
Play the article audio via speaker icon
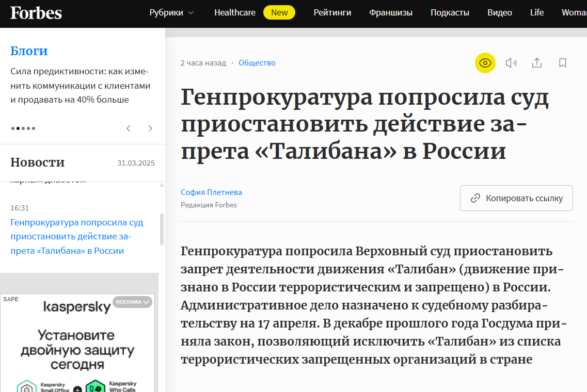511,63
